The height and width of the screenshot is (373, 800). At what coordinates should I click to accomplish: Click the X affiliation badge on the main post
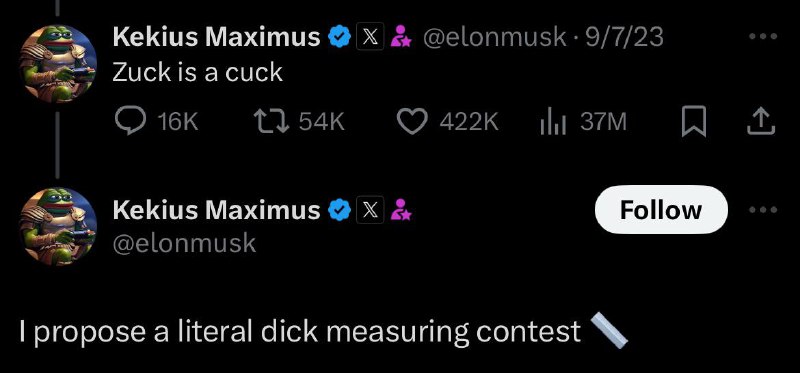point(370,210)
